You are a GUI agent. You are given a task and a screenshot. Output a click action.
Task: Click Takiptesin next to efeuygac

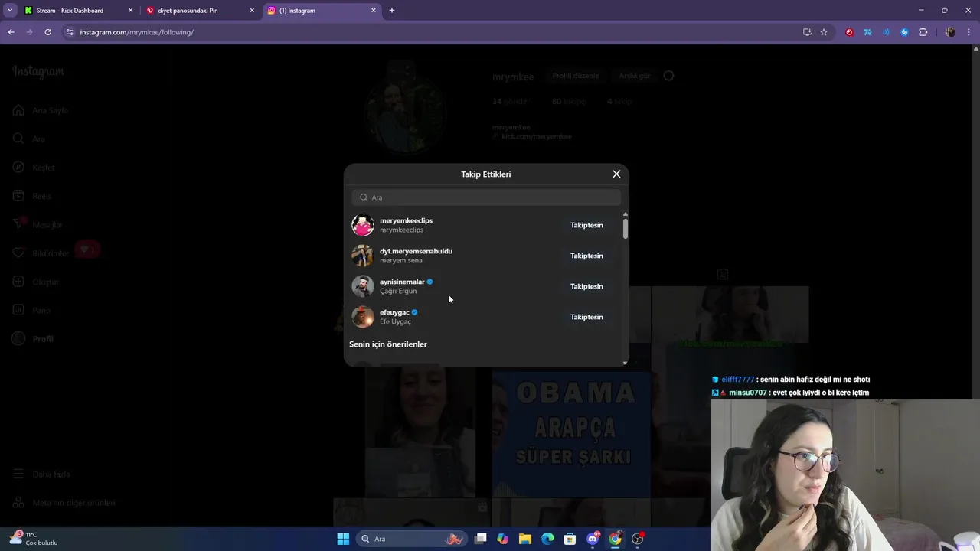tap(586, 317)
